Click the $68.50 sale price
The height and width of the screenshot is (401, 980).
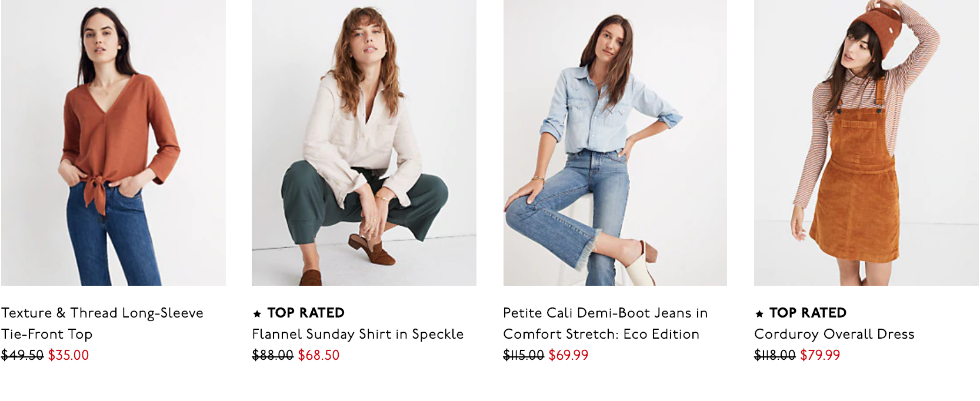[x=319, y=355]
